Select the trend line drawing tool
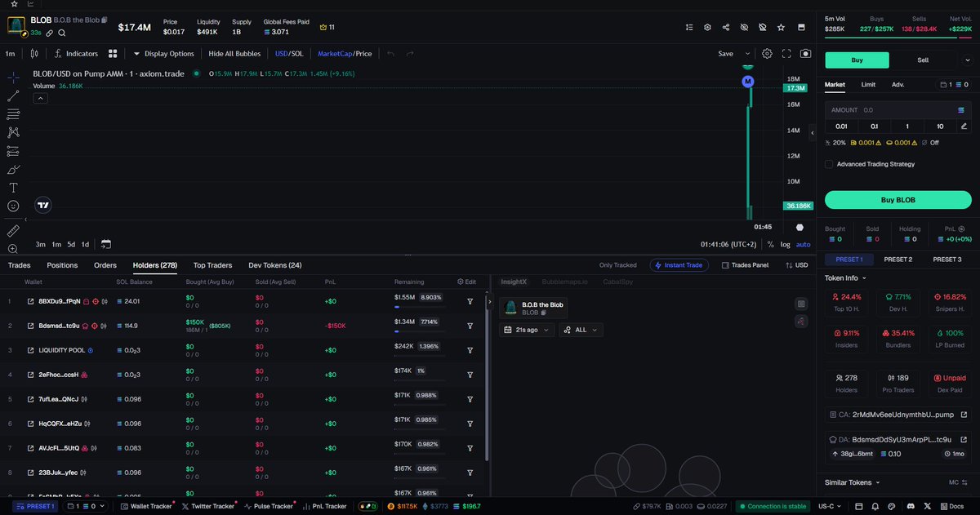Image resolution: width=980 pixels, height=515 pixels. click(13, 95)
